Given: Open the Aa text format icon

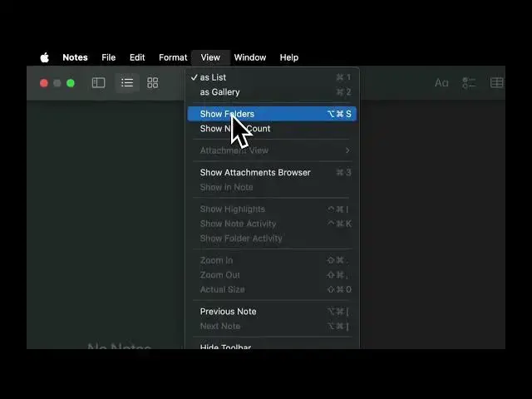Looking at the screenshot, I should tap(441, 83).
